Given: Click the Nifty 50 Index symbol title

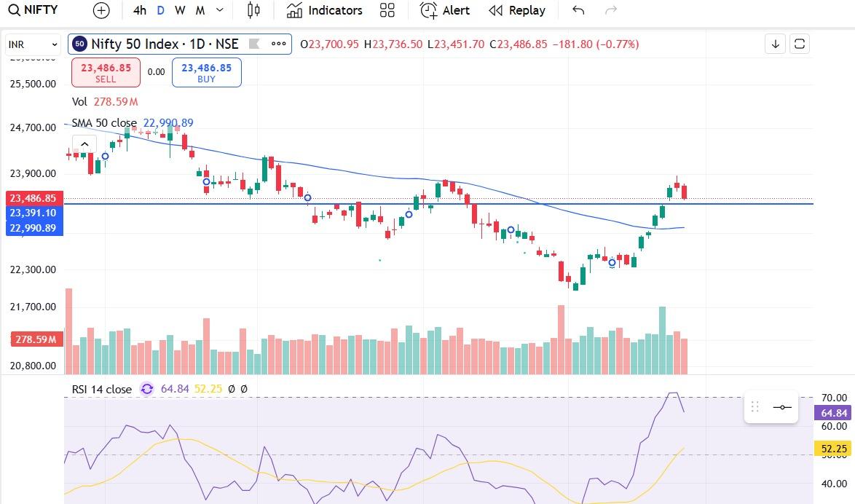Looking at the screenshot, I should coord(165,44).
